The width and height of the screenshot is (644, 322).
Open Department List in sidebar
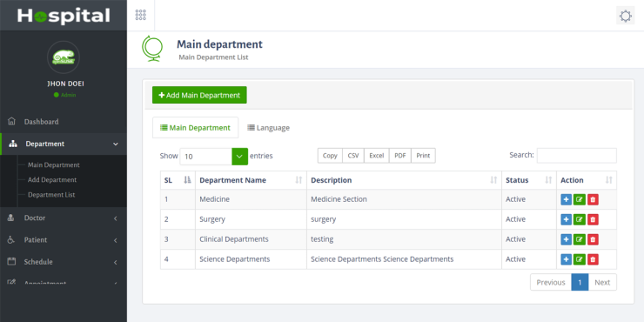(x=51, y=195)
